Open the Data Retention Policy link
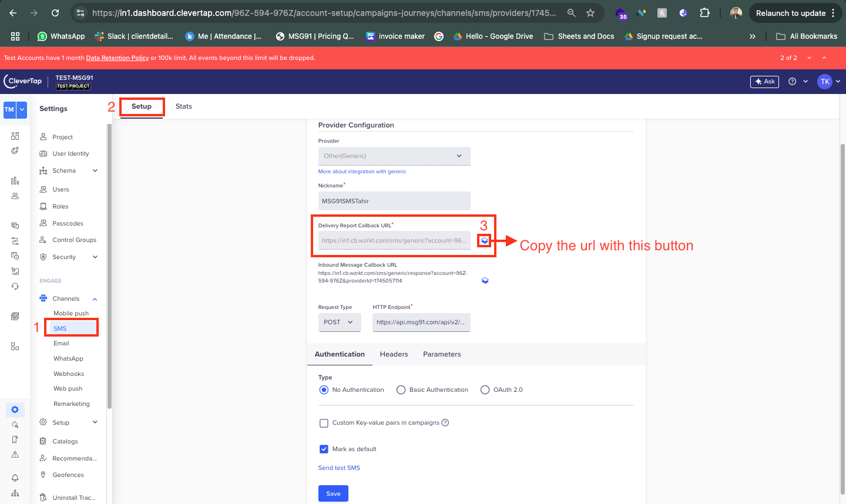Image resolution: width=846 pixels, height=504 pixels. click(x=117, y=58)
